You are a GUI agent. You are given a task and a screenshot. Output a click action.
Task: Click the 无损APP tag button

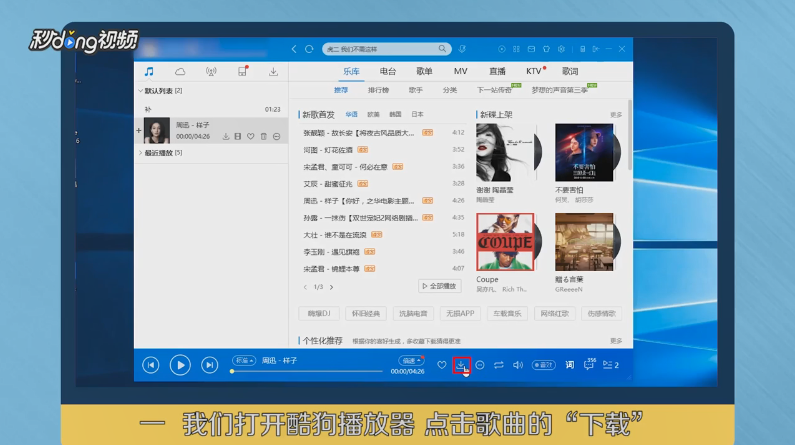pyautogui.click(x=460, y=314)
